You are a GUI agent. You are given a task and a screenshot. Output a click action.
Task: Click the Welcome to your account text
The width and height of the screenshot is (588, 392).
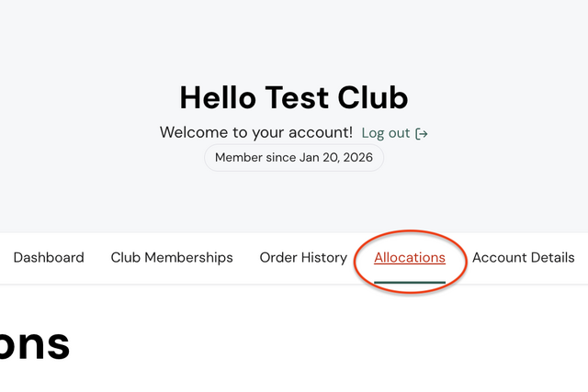tap(256, 132)
